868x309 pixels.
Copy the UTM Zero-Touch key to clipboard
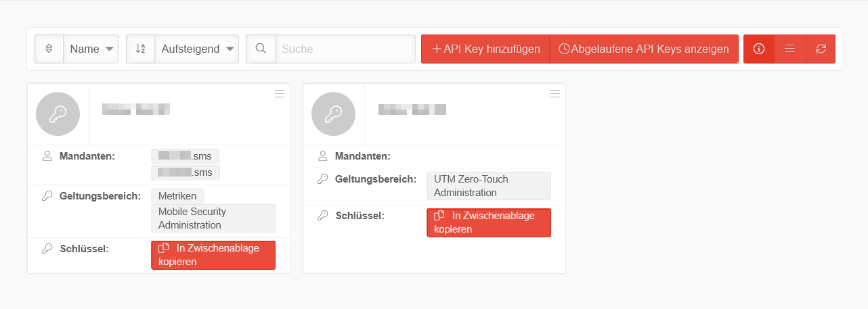point(489,222)
